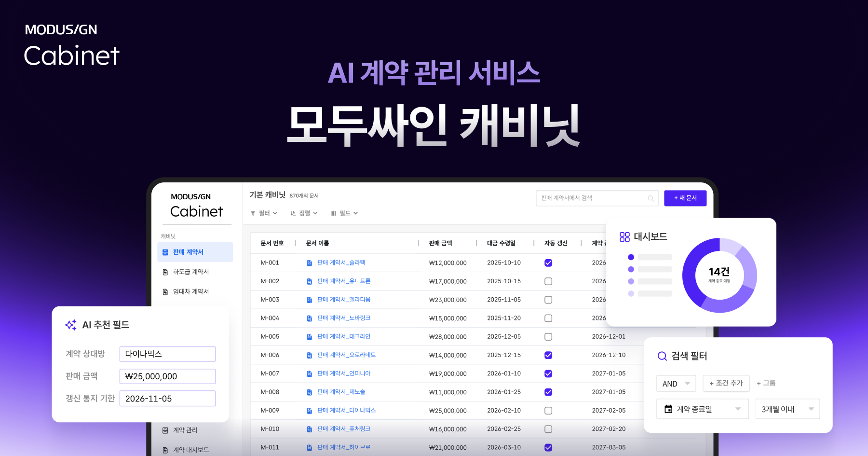Image resolution: width=868 pixels, height=456 pixels.
Task: Click the filter funnel icon next to 필터
Action: click(x=253, y=213)
